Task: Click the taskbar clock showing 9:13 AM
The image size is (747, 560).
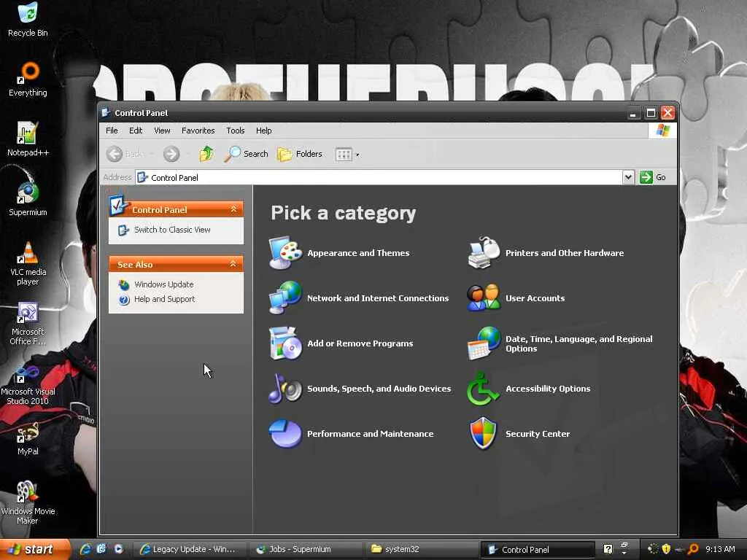Action: (x=720, y=549)
